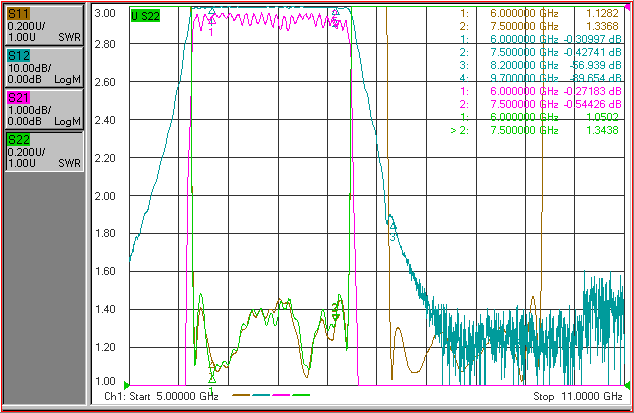The height and width of the screenshot is (413, 634).
Task: Click the 3.00 Y-axis scale label
Action: coord(105,13)
